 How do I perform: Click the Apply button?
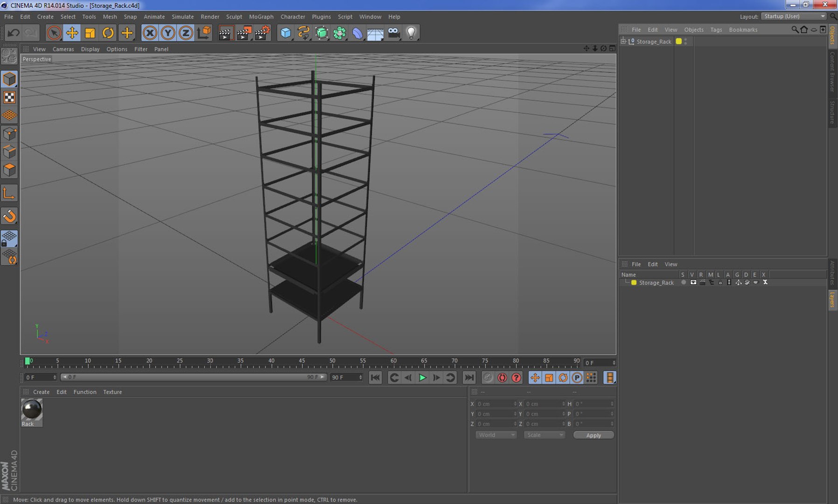click(x=594, y=435)
